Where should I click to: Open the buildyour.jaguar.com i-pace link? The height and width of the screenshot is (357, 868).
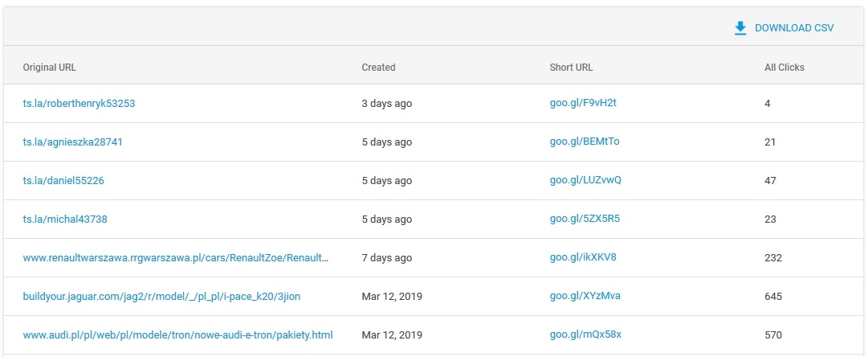pyautogui.click(x=161, y=297)
